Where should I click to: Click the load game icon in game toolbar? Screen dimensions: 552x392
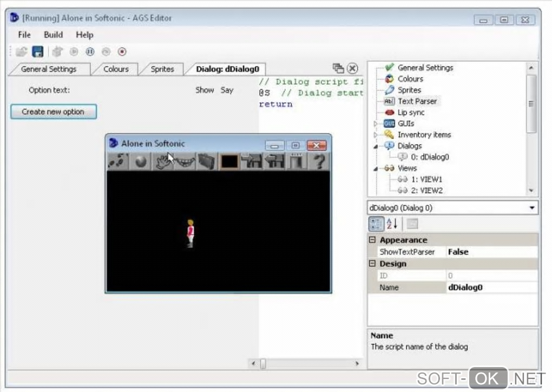click(x=274, y=162)
